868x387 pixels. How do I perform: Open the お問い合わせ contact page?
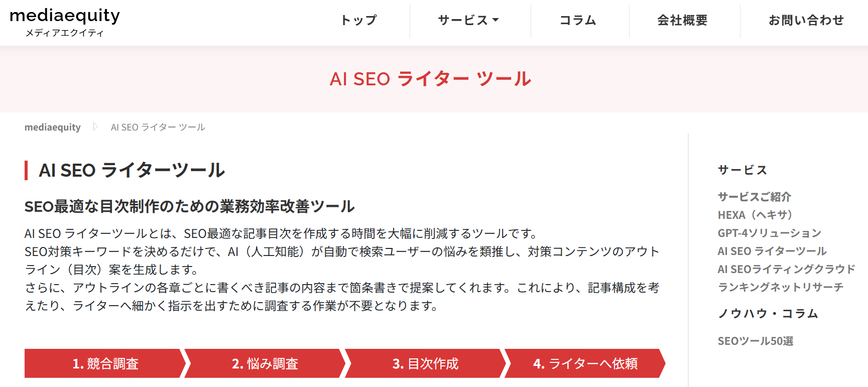806,21
